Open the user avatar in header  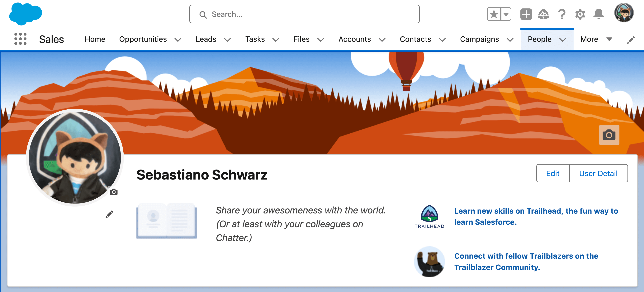point(624,13)
